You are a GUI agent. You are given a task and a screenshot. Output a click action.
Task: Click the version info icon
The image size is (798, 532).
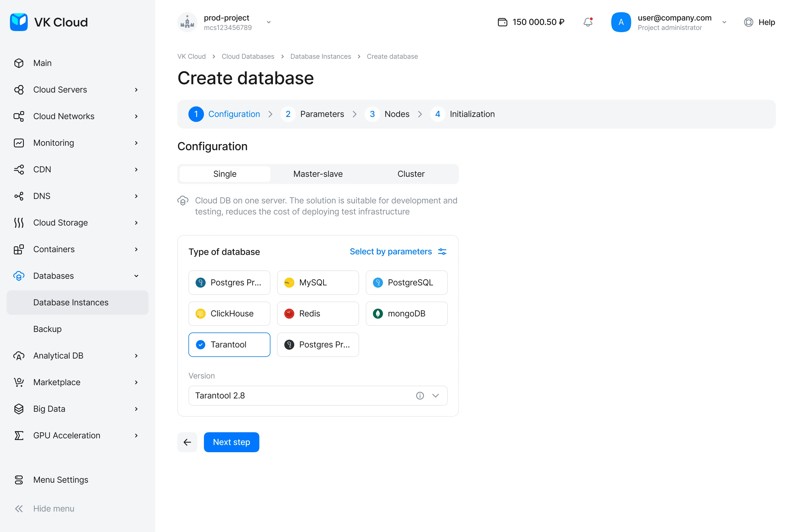(420, 396)
